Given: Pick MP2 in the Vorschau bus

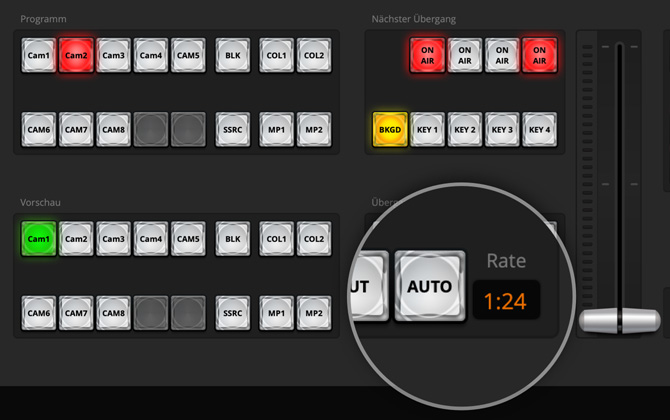Looking at the screenshot, I should 313,313.
